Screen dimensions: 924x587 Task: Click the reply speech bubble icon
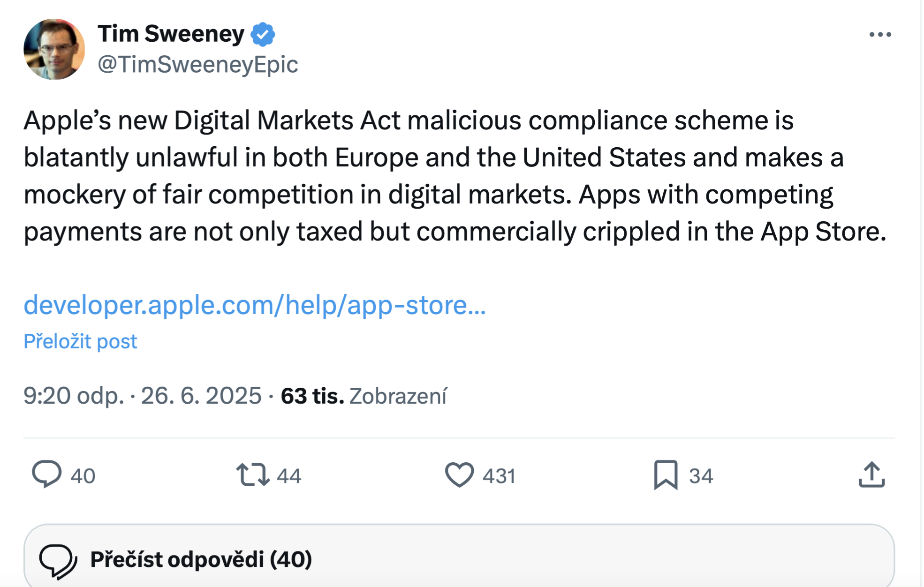coord(46,474)
